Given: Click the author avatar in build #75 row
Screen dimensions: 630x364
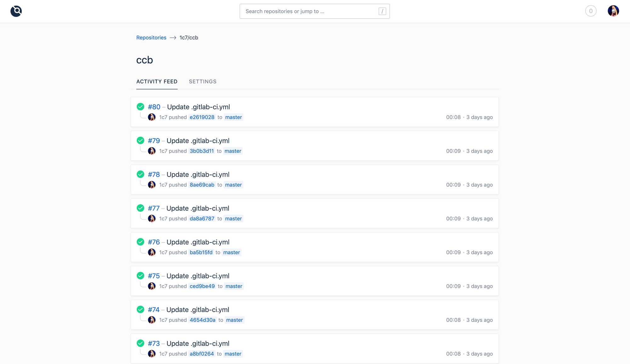Looking at the screenshot, I should click(152, 286).
